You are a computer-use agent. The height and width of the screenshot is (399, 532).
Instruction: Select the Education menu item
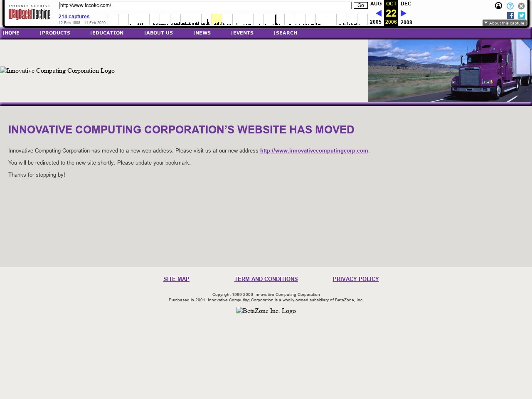point(107,33)
